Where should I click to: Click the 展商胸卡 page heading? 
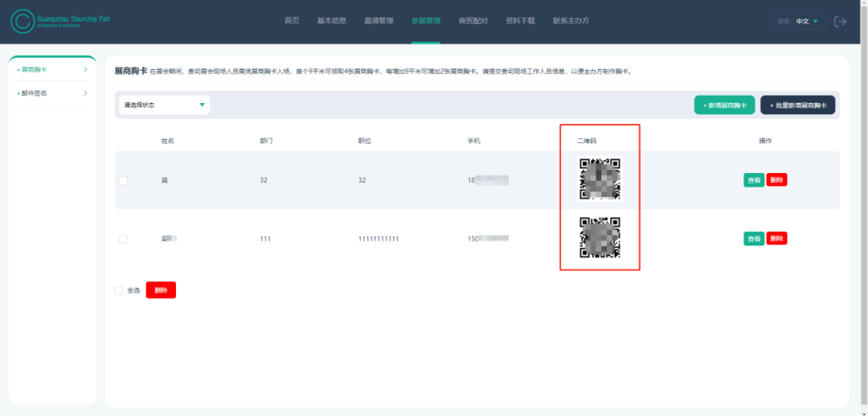pos(131,72)
